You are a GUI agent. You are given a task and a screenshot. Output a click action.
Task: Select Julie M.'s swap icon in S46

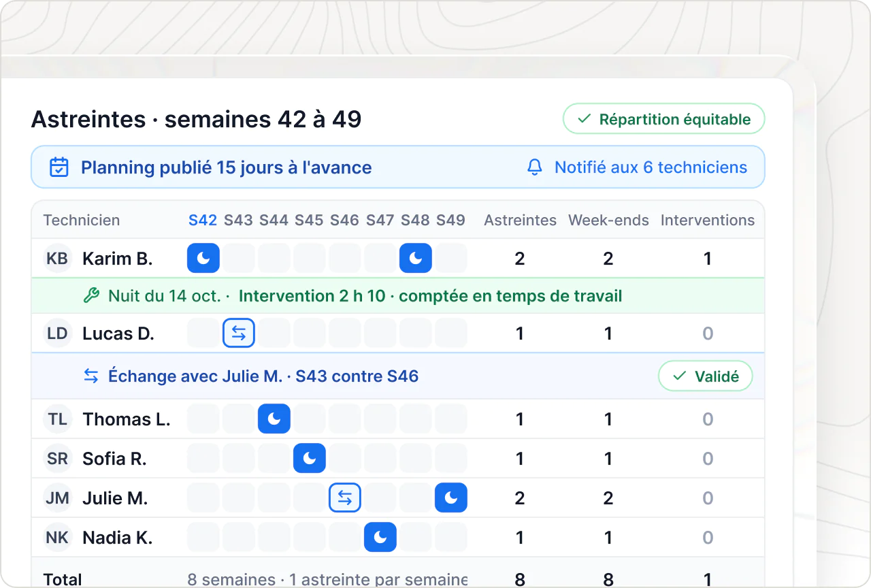click(345, 498)
